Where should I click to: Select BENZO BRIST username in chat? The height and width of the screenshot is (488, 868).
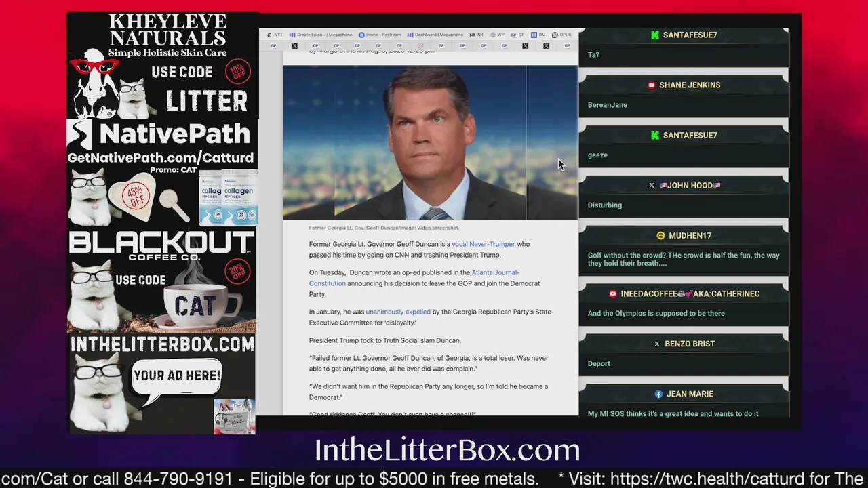click(x=690, y=344)
